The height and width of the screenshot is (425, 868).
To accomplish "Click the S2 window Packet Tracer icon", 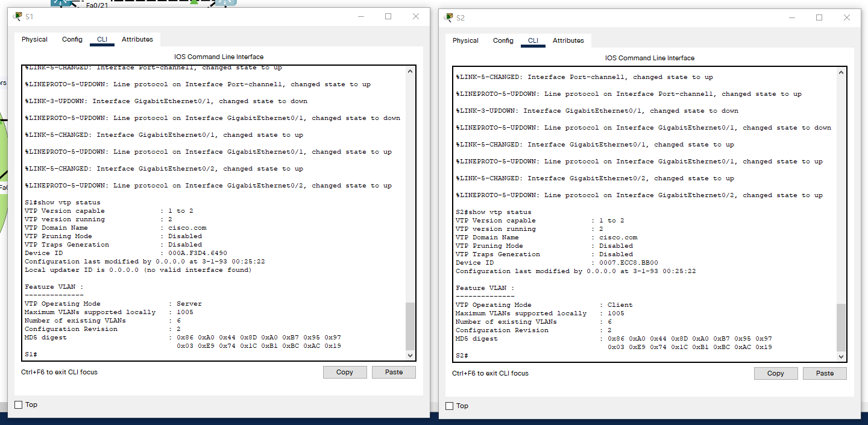I will pos(448,17).
